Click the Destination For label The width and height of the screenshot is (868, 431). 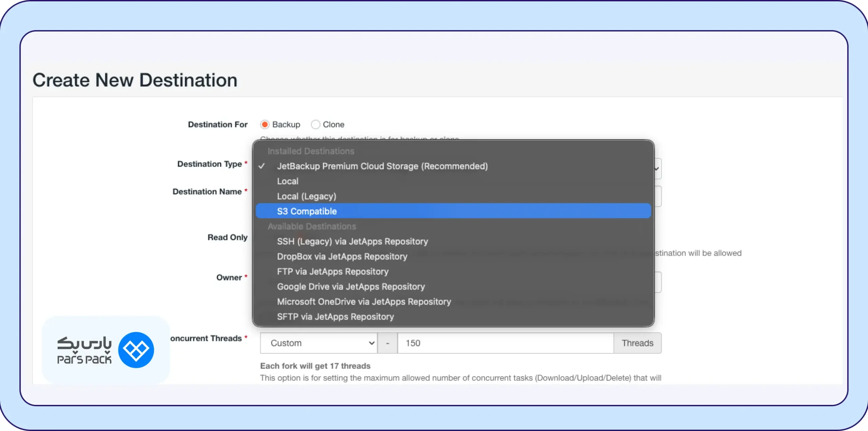click(218, 124)
